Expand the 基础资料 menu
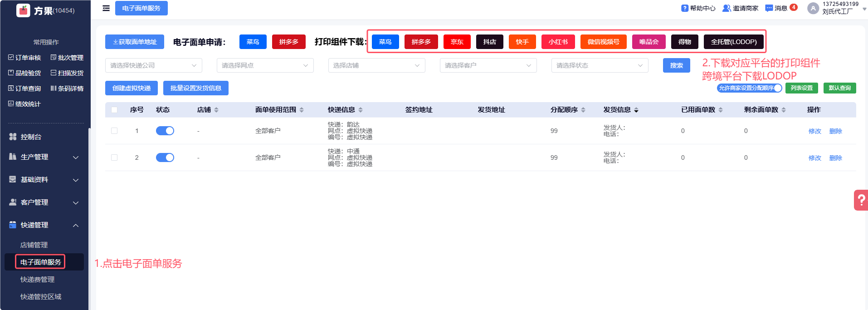The image size is (868, 310). pos(76,180)
